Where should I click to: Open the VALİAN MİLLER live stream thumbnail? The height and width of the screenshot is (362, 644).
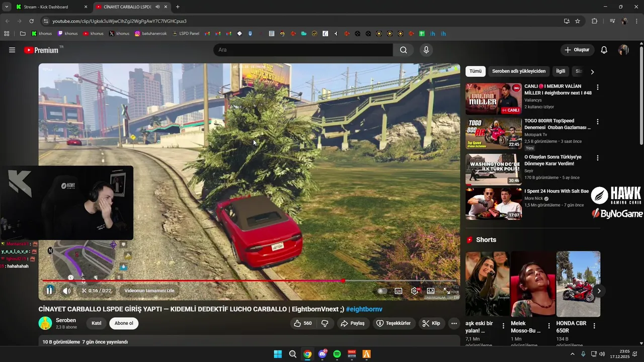tap(494, 99)
